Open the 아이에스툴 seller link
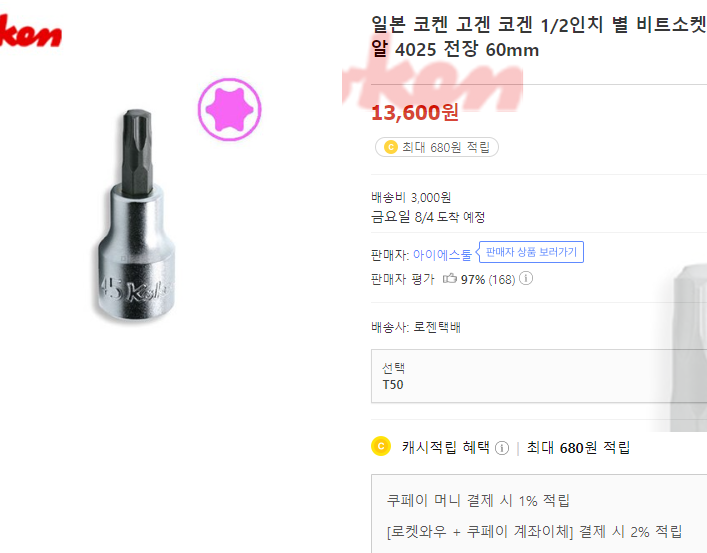The width and height of the screenshot is (707, 553). pos(442,255)
